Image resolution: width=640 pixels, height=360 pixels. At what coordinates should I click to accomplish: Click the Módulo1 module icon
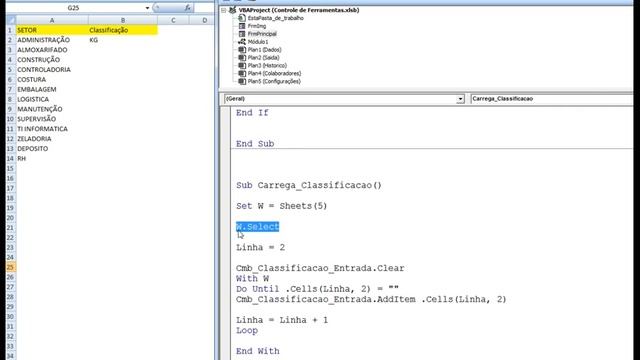tap(242, 42)
